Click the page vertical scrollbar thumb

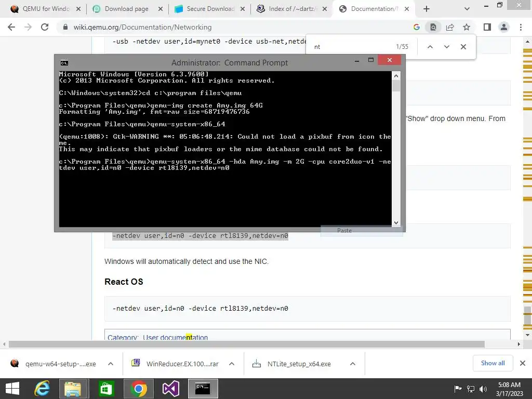pyautogui.click(x=527, y=315)
